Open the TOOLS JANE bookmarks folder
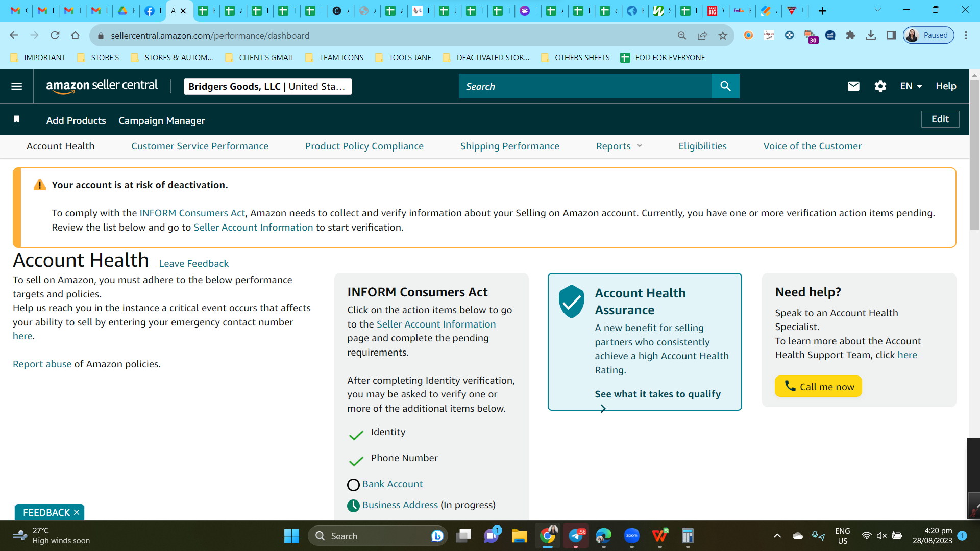 point(403,58)
